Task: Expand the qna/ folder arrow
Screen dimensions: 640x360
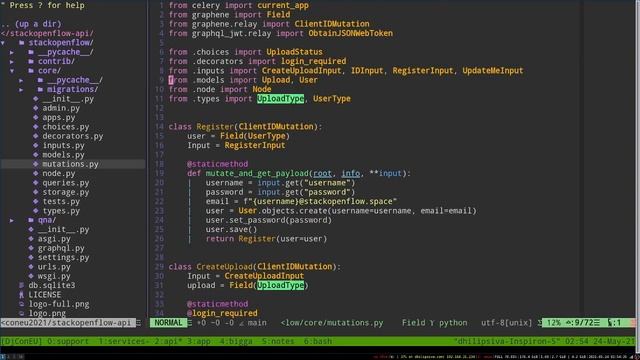Action: [x=12, y=220]
